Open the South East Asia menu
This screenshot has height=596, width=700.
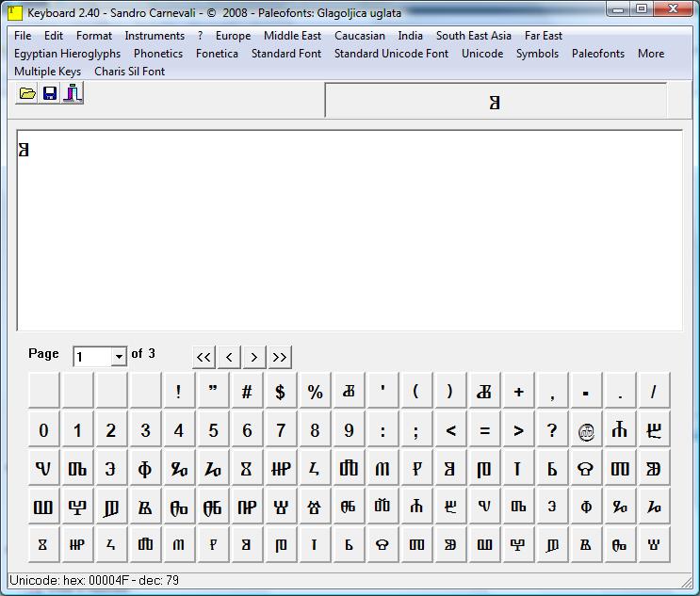[474, 36]
